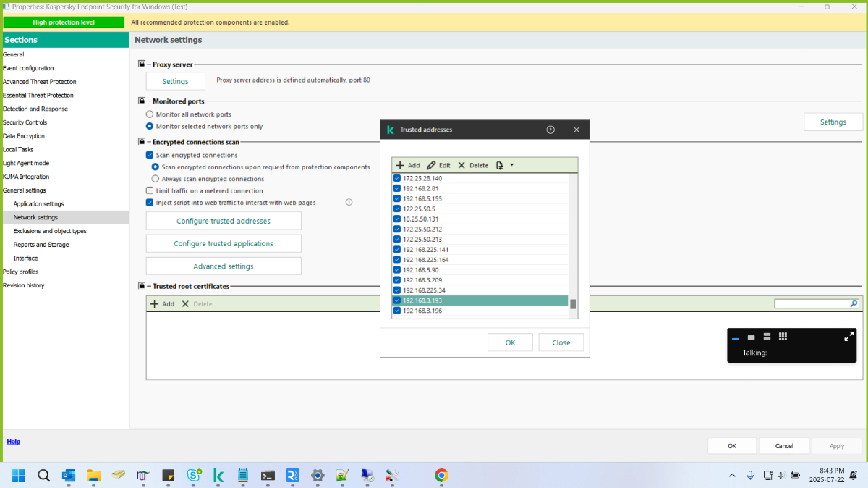Open the notification bell in the tray
The width and height of the screenshot is (868, 488).
click(x=854, y=476)
